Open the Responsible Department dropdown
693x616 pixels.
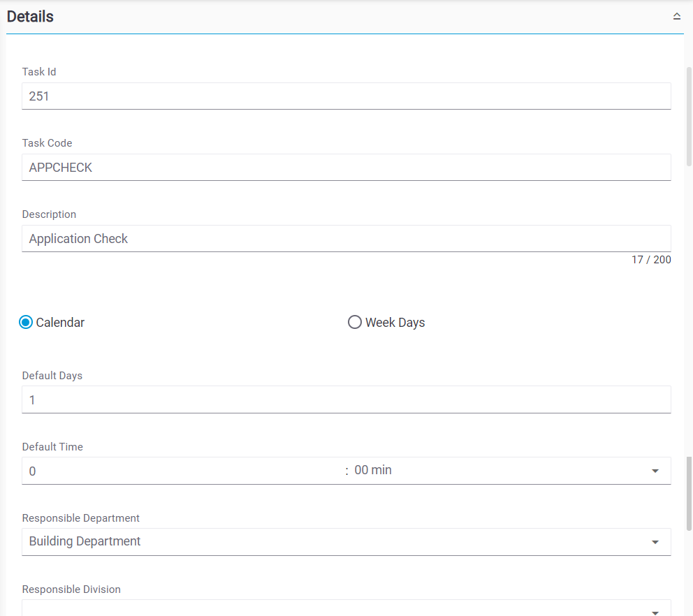click(346, 542)
